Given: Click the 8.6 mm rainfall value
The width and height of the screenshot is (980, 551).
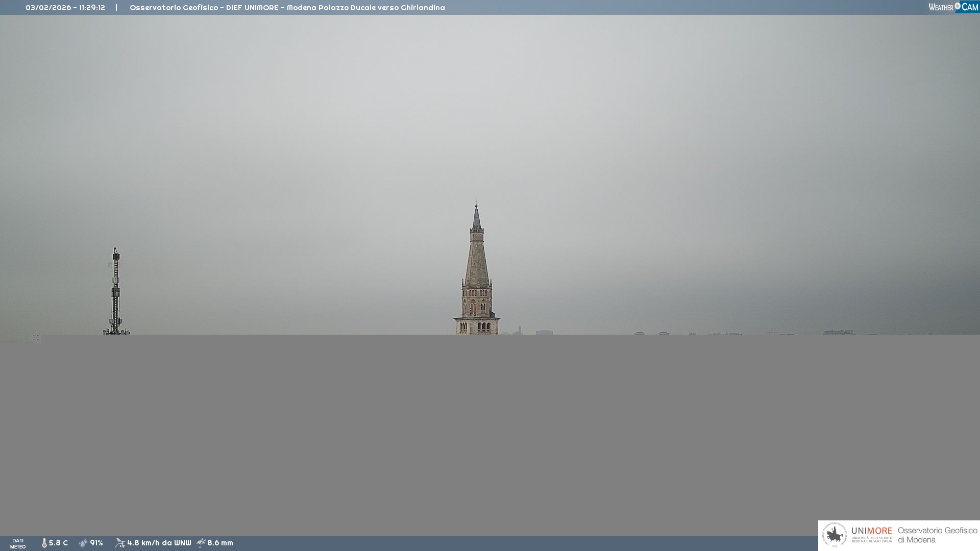Looking at the screenshot, I should 220,543.
